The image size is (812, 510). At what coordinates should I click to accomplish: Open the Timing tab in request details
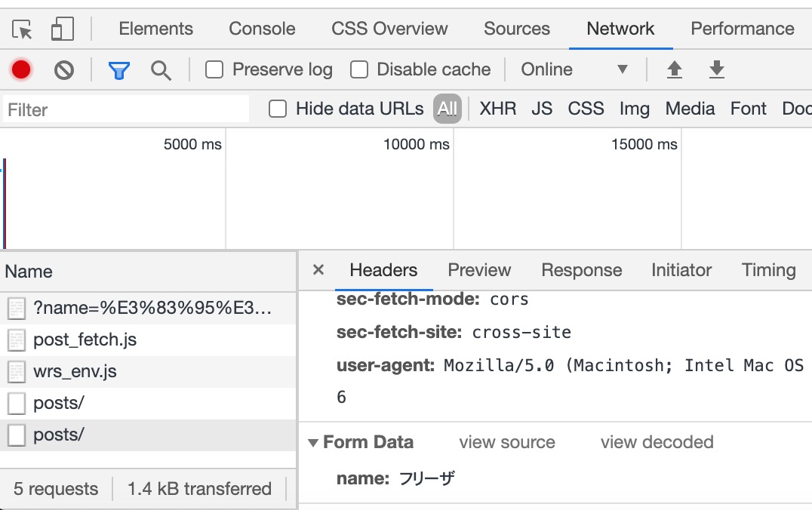pyautogui.click(x=768, y=270)
